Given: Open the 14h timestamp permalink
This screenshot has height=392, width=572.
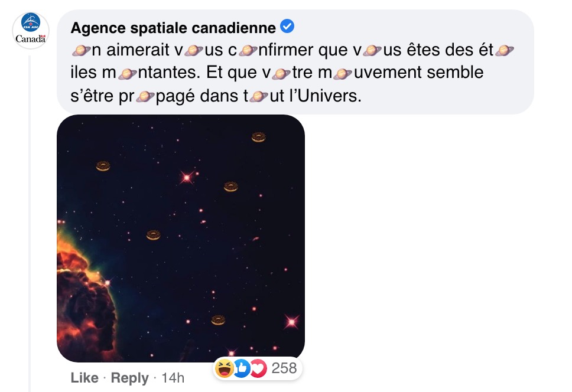Looking at the screenshot, I should point(173,378).
